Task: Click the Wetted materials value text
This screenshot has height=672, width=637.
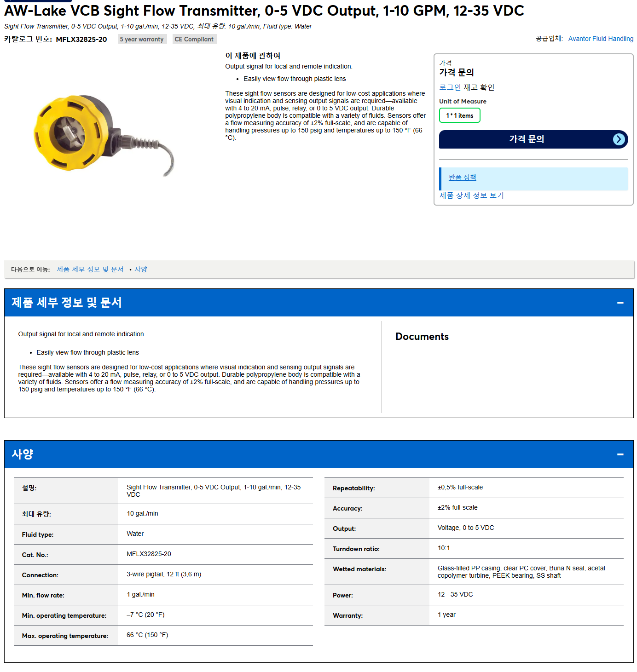Action: (x=521, y=572)
